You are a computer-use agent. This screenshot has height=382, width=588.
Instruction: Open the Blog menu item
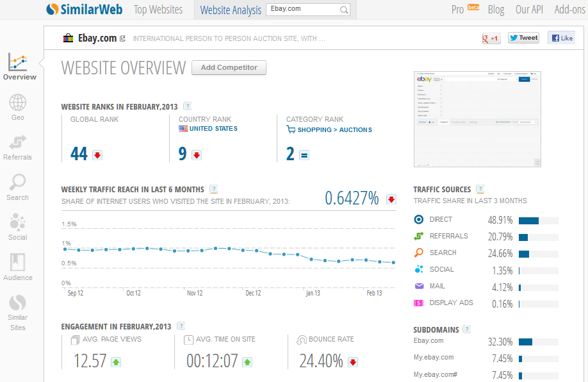point(496,10)
